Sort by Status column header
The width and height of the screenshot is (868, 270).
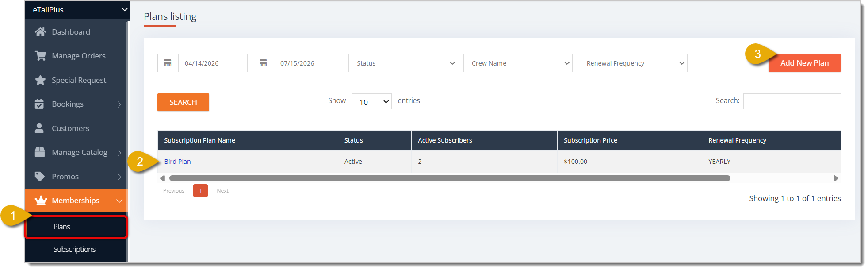[375, 140]
